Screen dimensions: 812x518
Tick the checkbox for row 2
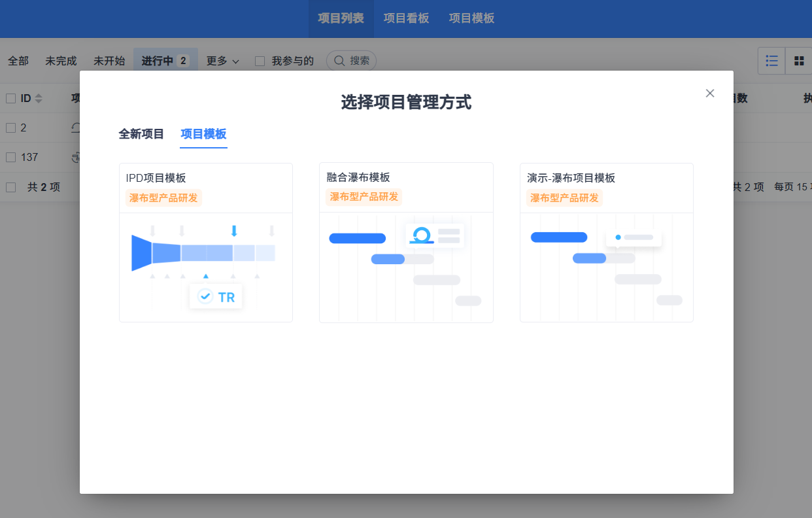(x=10, y=128)
